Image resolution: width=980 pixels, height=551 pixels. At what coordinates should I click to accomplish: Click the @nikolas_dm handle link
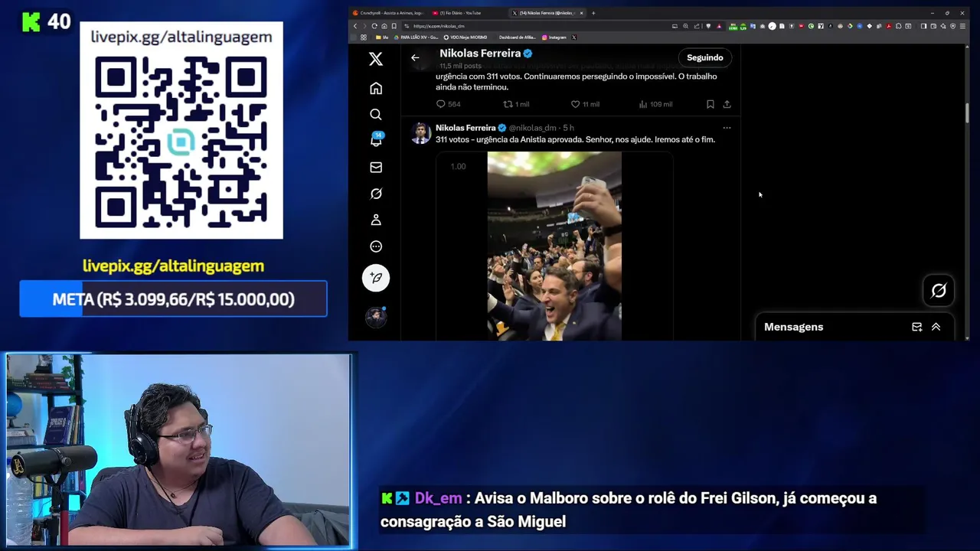[533, 128]
